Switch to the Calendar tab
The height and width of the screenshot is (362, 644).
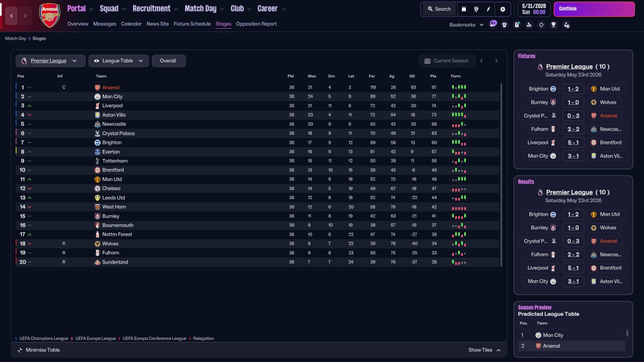[x=131, y=24]
